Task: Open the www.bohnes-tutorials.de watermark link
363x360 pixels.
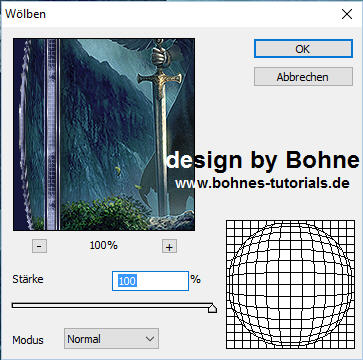Action: point(262,183)
